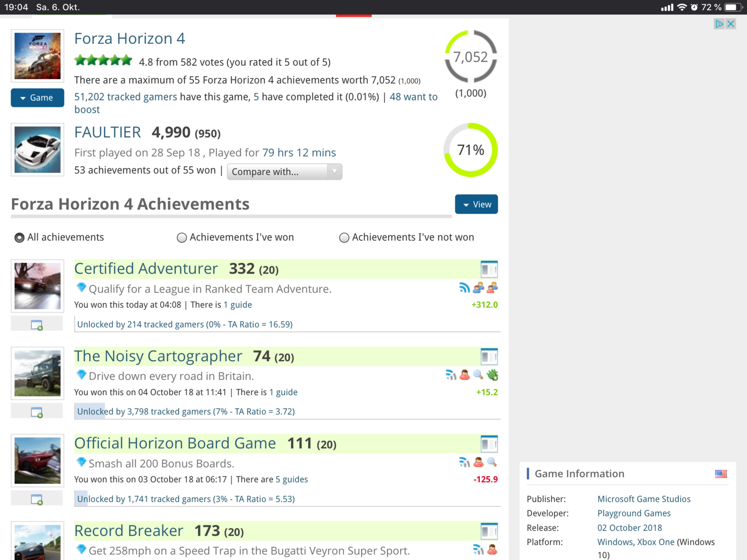The width and height of the screenshot is (747, 560).
Task: Click the single player icon on Record Breaker
Action: coord(492,549)
